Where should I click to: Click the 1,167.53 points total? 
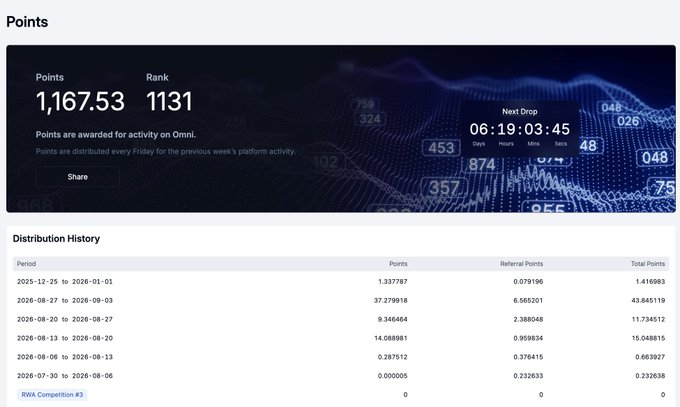point(80,102)
